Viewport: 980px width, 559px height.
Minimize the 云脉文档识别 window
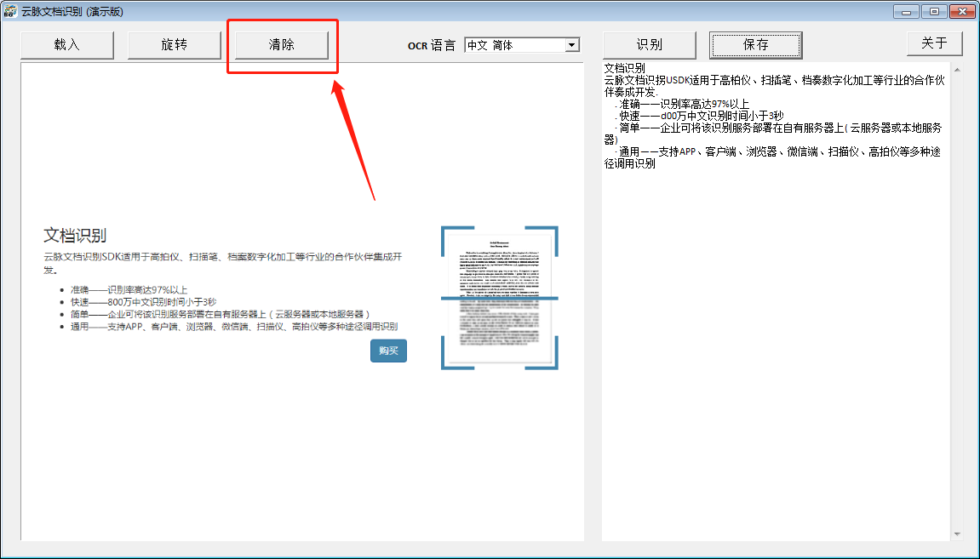(x=906, y=11)
